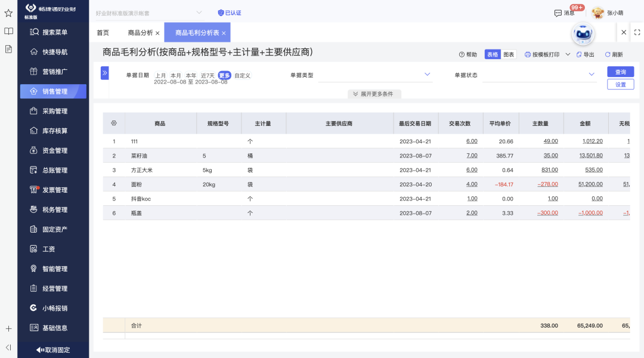The height and width of the screenshot is (358, 644).
Task: Open 基础信息 in sidebar
Action: point(54,328)
